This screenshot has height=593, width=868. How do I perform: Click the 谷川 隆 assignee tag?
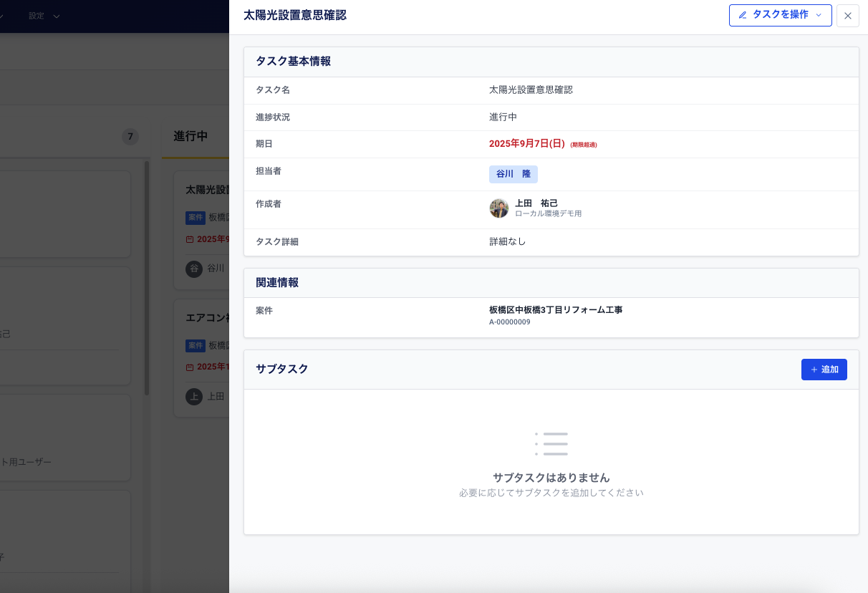point(513,174)
